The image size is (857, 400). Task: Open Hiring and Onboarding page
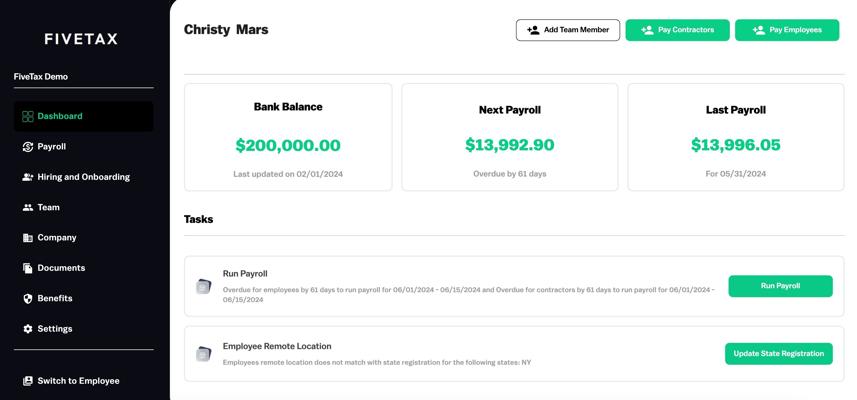coord(83,177)
